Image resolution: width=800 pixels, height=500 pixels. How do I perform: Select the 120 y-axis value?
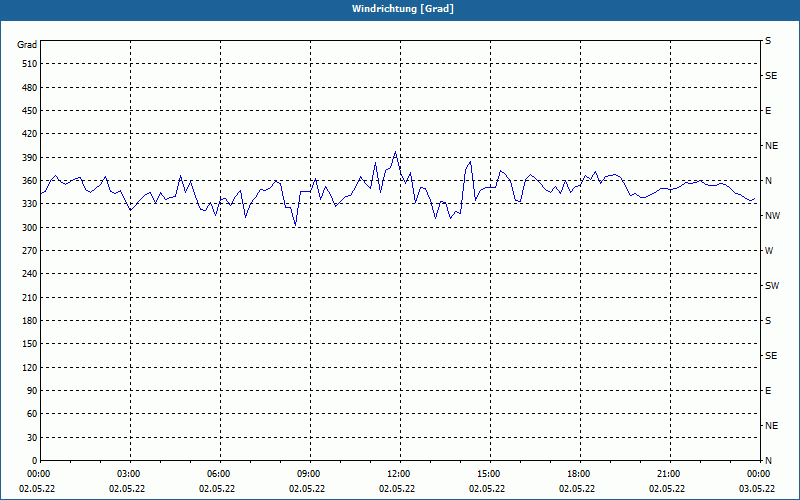30,367
